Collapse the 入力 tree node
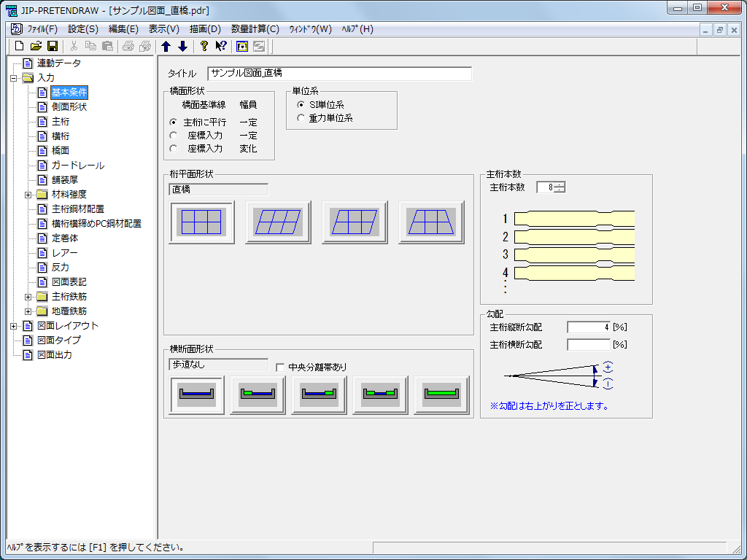The image size is (747, 560). tap(14, 78)
